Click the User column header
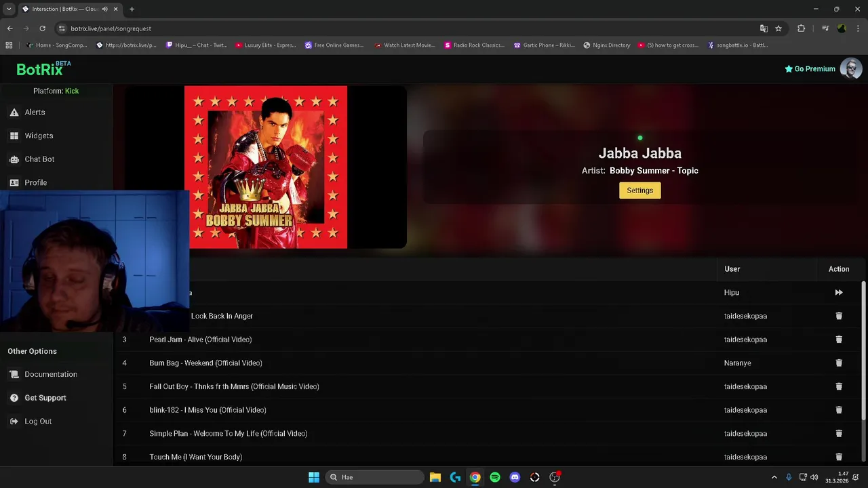Image resolution: width=868 pixels, height=488 pixels. click(x=732, y=269)
